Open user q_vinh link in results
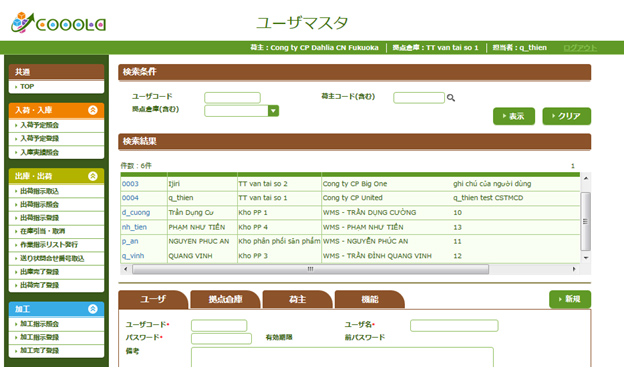Viewport: 624px width, 376px height. pyautogui.click(x=133, y=256)
